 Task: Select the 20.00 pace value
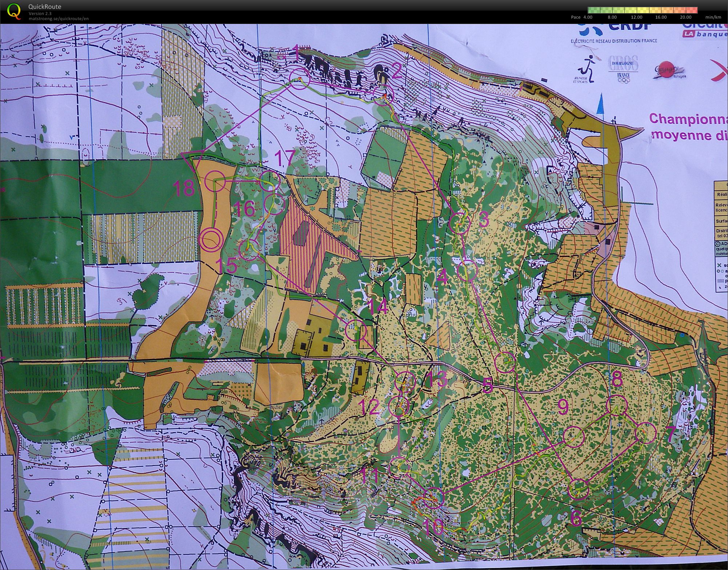[685, 17]
